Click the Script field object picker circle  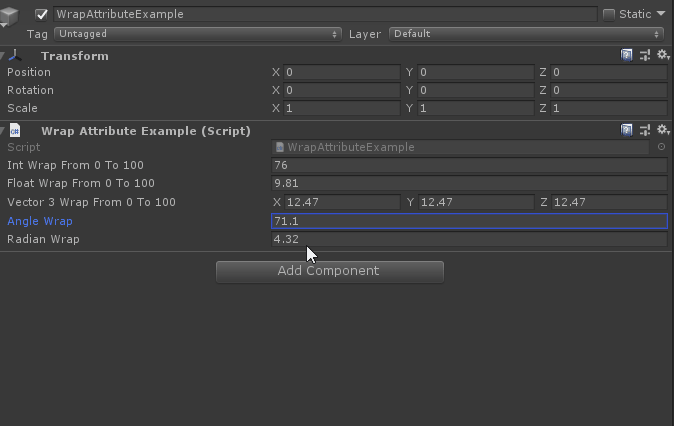tap(661, 147)
